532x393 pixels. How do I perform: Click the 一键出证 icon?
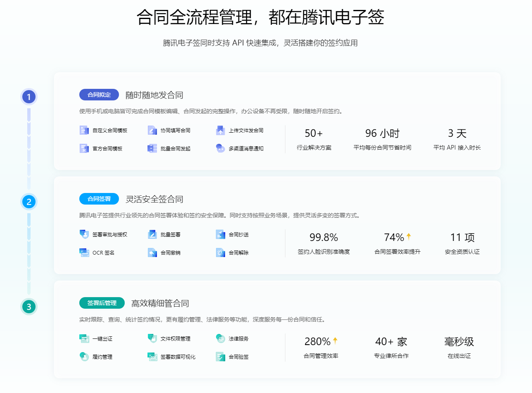coord(84,338)
